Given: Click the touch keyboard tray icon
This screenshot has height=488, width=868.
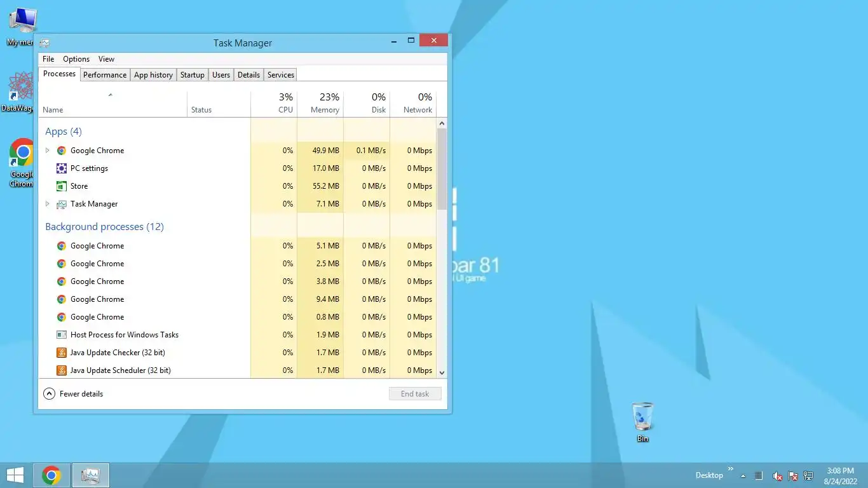Looking at the screenshot, I should click(x=758, y=475).
